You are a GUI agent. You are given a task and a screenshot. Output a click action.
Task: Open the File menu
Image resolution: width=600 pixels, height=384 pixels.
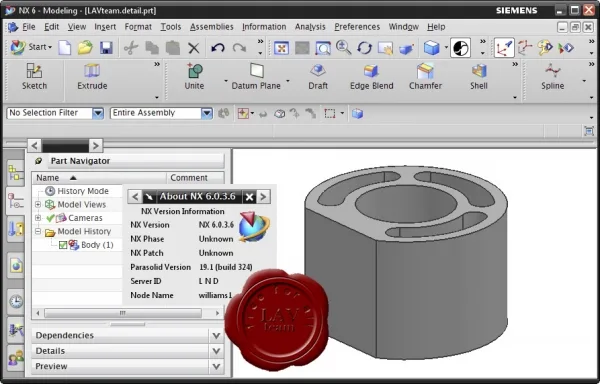tap(29, 27)
